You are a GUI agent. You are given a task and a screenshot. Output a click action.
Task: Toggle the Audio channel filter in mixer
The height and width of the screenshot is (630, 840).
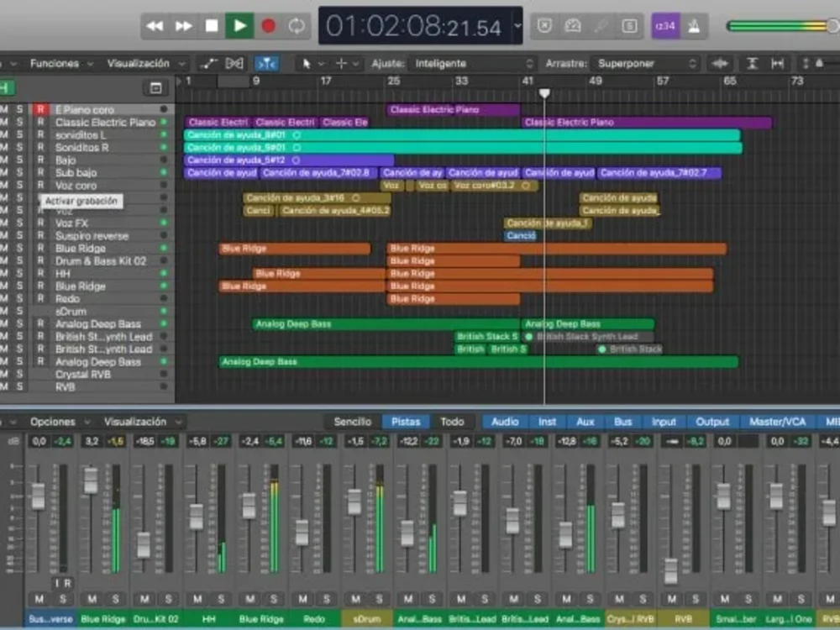pyautogui.click(x=505, y=423)
